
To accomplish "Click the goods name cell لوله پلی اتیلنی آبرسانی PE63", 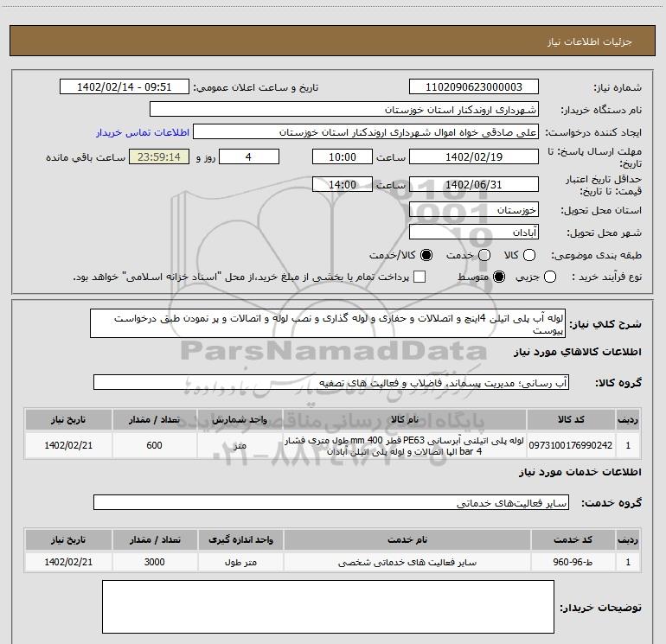I will coord(405,446).
